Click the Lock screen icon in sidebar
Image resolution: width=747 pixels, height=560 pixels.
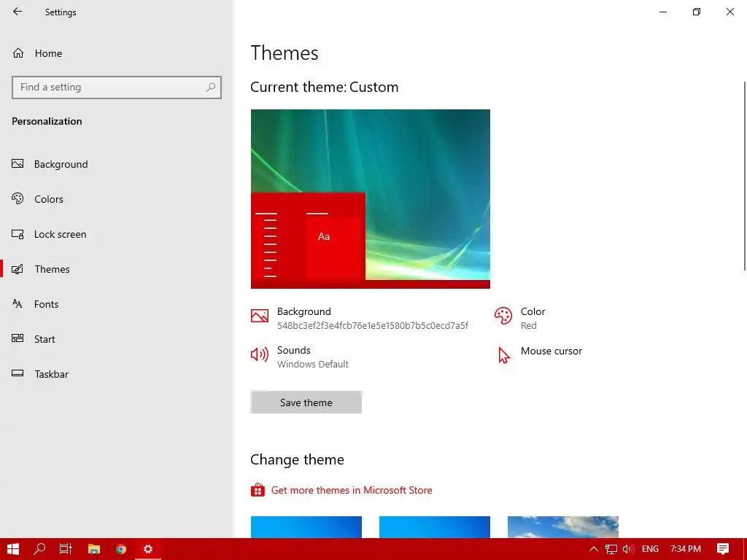[x=18, y=234]
